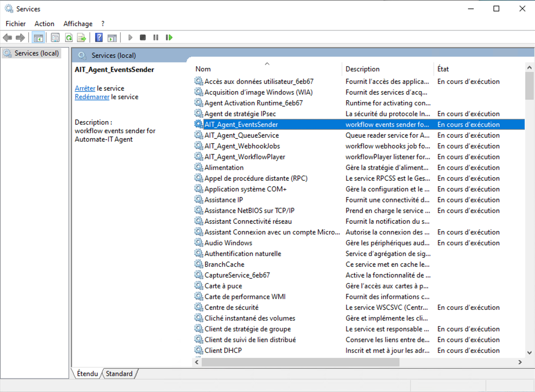Click the Arrêter link to stop service

(85, 88)
